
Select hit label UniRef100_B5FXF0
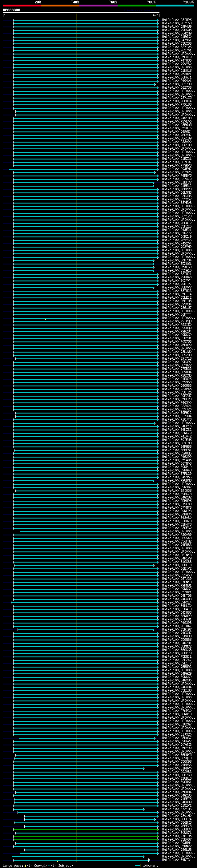(176, 57)
